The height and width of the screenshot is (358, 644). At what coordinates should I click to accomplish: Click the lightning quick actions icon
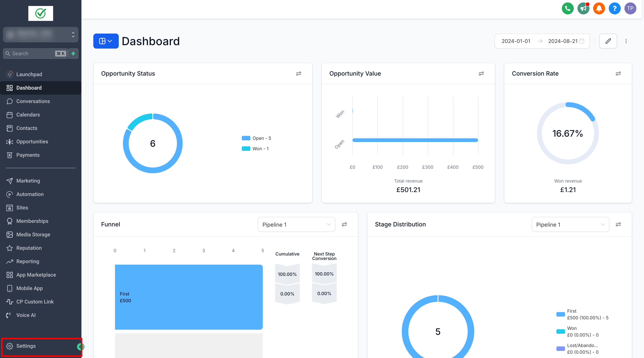point(73,54)
